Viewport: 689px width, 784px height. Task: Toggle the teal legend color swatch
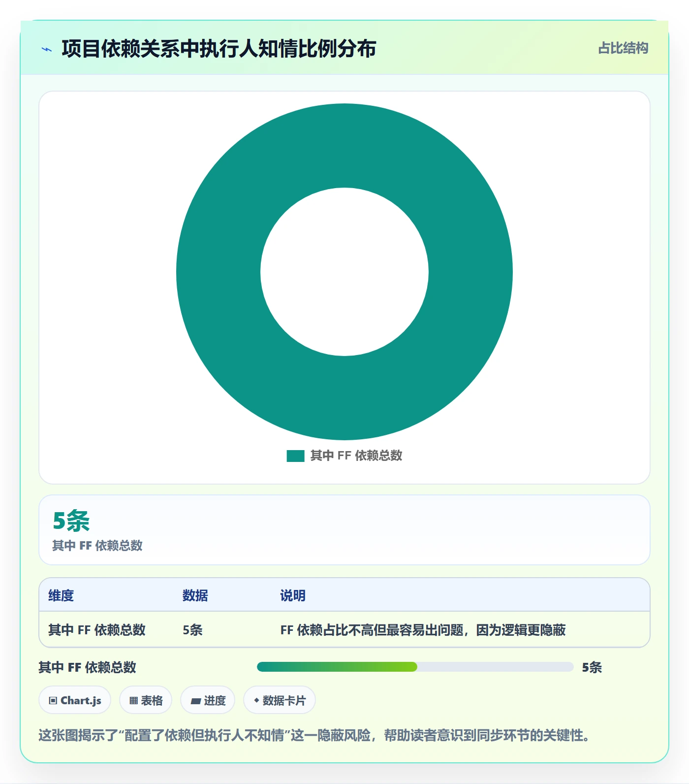pos(295,456)
